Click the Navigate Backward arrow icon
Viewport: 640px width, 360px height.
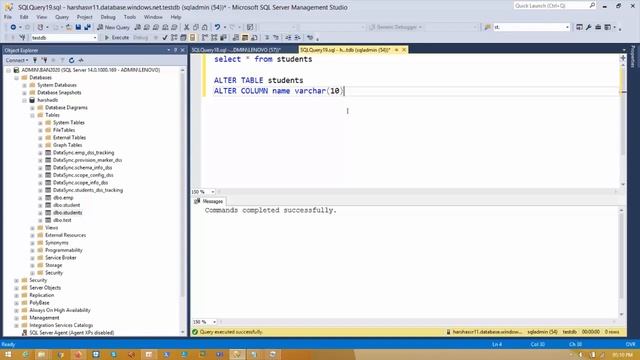pos(13,27)
